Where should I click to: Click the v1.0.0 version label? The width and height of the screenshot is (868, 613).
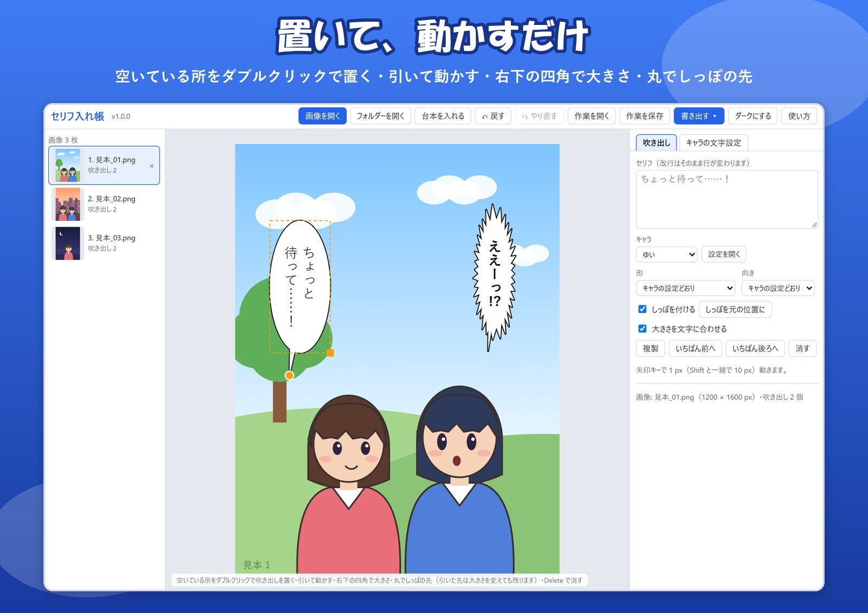(x=121, y=117)
